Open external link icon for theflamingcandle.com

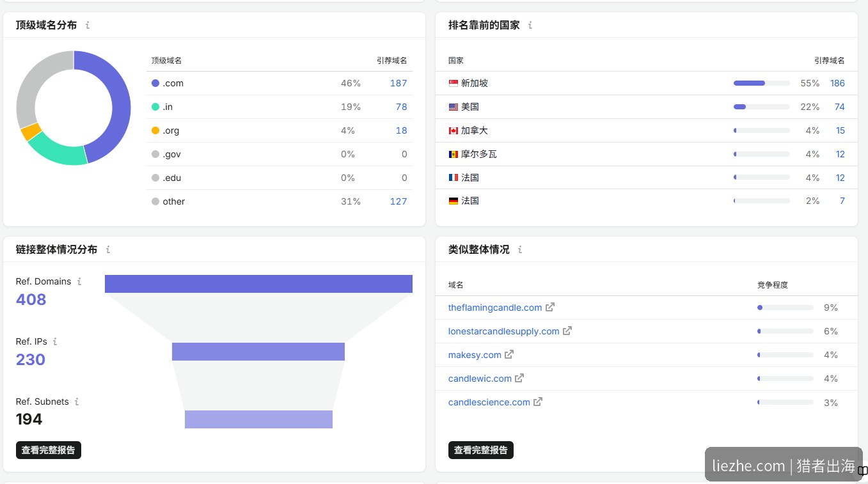click(x=550, y=307)
